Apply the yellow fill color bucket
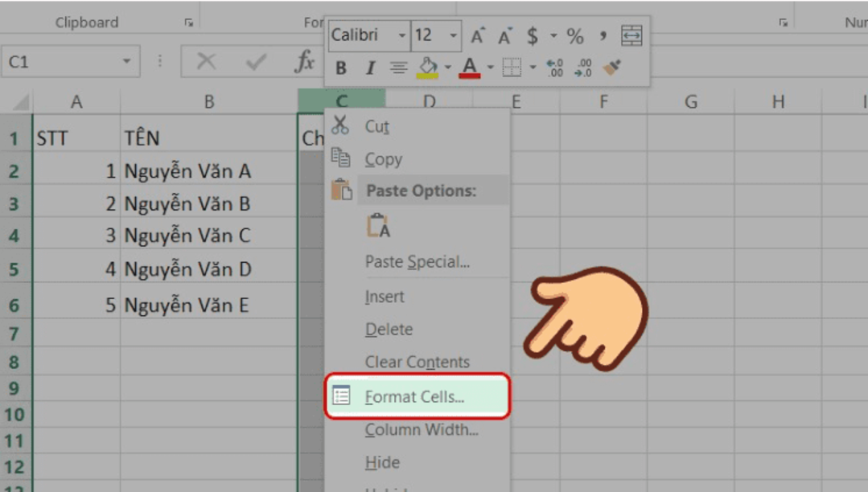 point(427,68)
